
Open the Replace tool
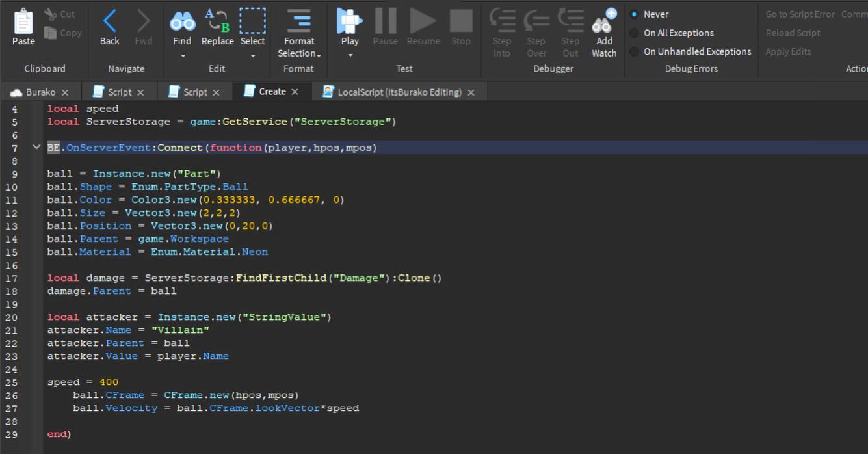coord(217,21)
